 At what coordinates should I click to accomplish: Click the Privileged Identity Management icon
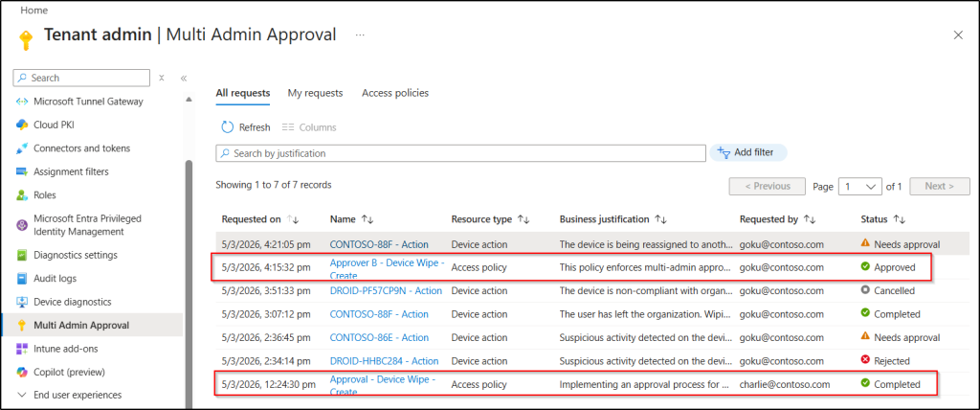click(x=22, y=225)
